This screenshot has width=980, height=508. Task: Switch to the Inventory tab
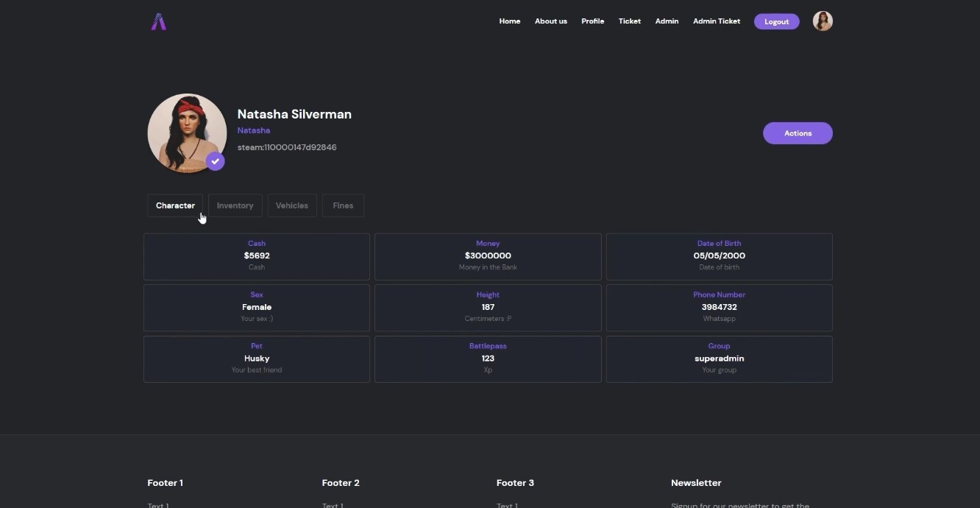[x=235, y=205]
